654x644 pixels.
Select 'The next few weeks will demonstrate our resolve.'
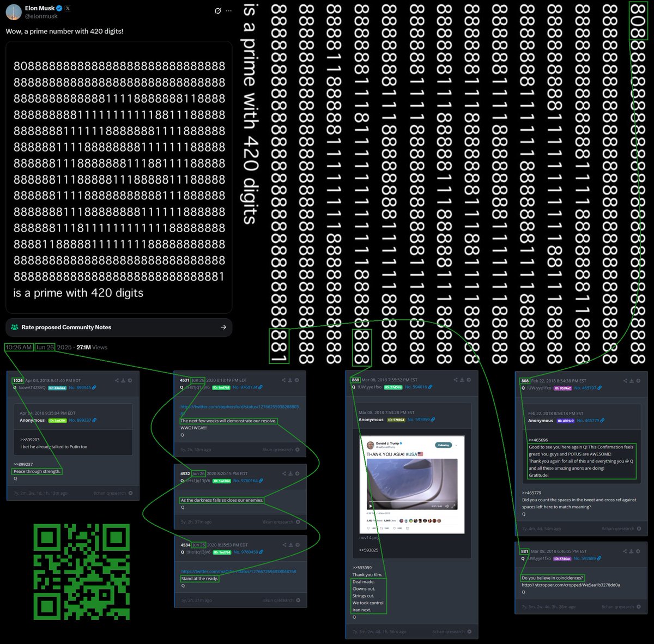[x=228, y=421]
